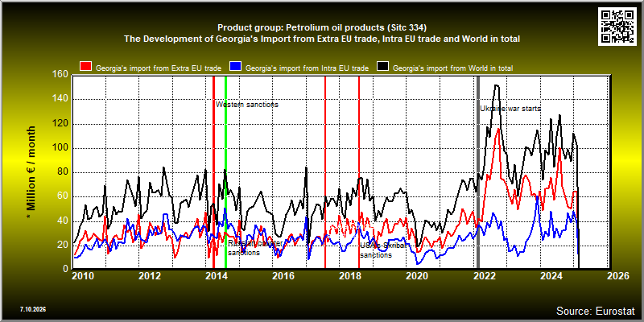The image size is (644, 322).
Task: Click the y-axis value 100
Action: coord(60,148)
